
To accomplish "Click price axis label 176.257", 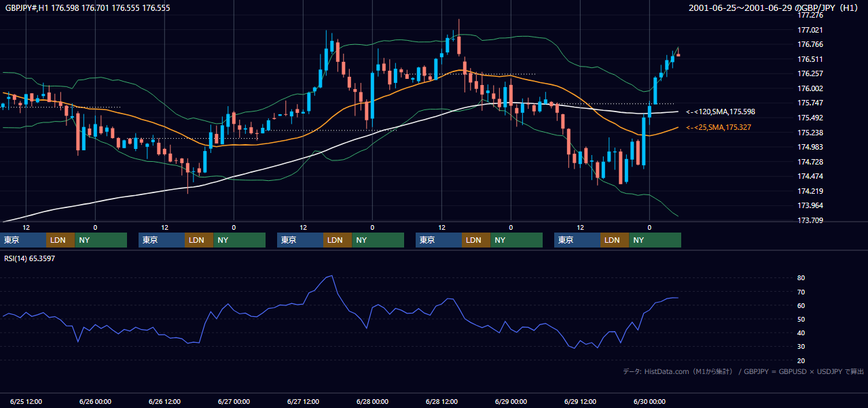I will [811, 73].
